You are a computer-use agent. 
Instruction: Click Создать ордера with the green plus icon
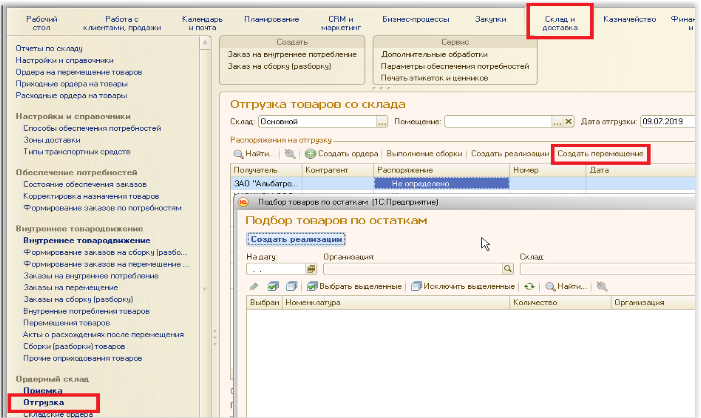(340, 155)
